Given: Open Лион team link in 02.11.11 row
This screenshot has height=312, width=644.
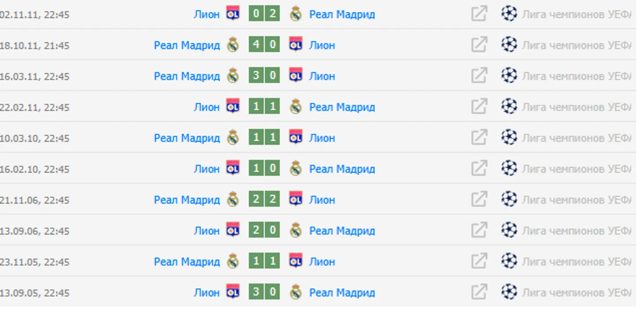Looking at the screenshot, I should 206,15.
